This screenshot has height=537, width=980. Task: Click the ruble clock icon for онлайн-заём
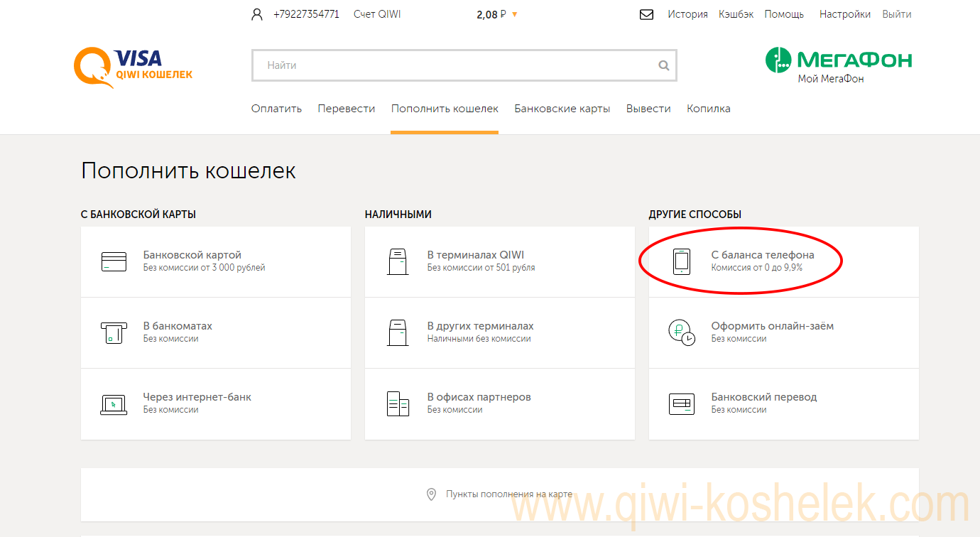tap(682, 332)
